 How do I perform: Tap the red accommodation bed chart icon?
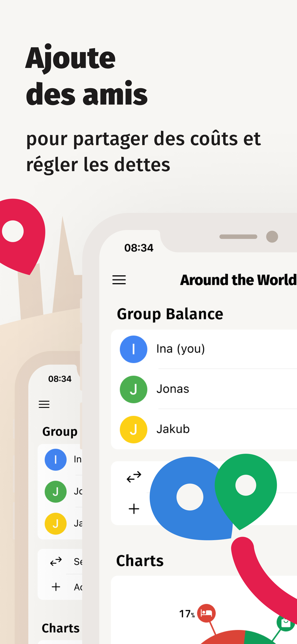tap(206, 613)
